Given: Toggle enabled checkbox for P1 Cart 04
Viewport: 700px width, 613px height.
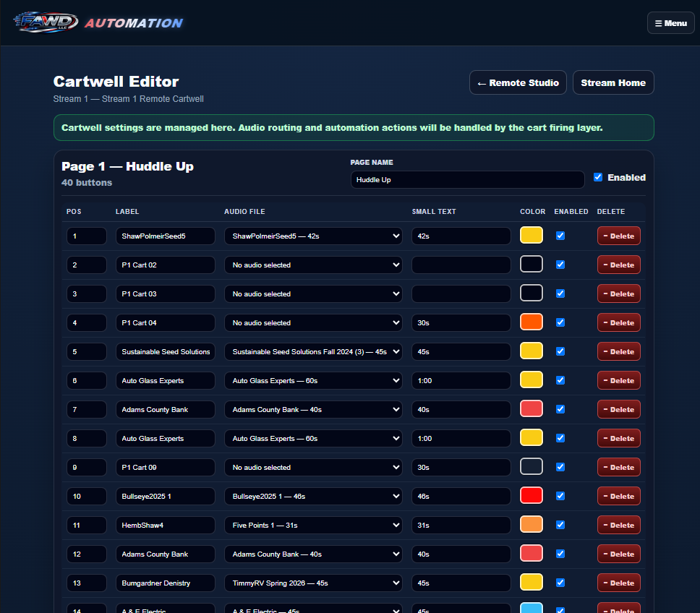Looking at the screenshot, I should pos(560,322).
